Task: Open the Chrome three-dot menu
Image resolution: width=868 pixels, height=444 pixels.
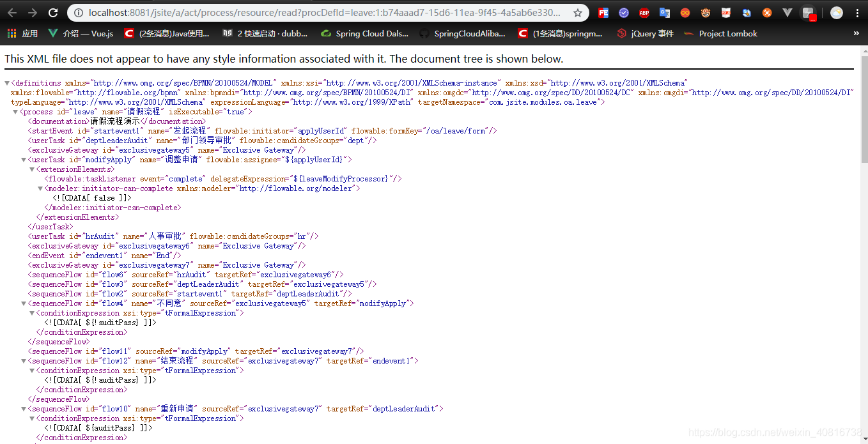Action: coord(857,13)
